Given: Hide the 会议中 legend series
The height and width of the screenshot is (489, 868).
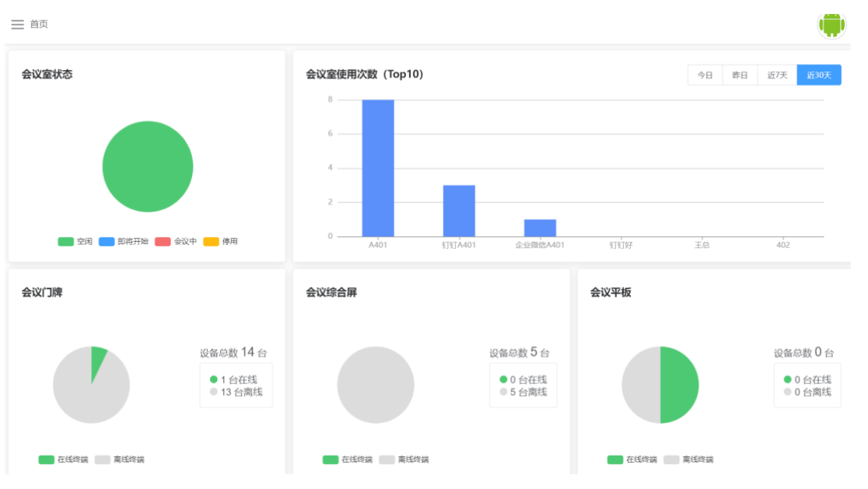Looking at the screenshot, I should click(x=176, y=242).
